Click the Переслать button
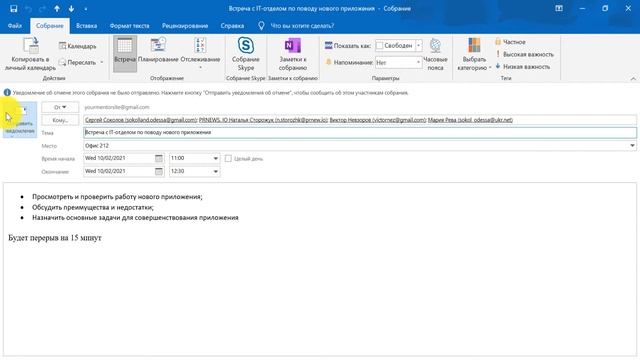 [x=77, y=62]
